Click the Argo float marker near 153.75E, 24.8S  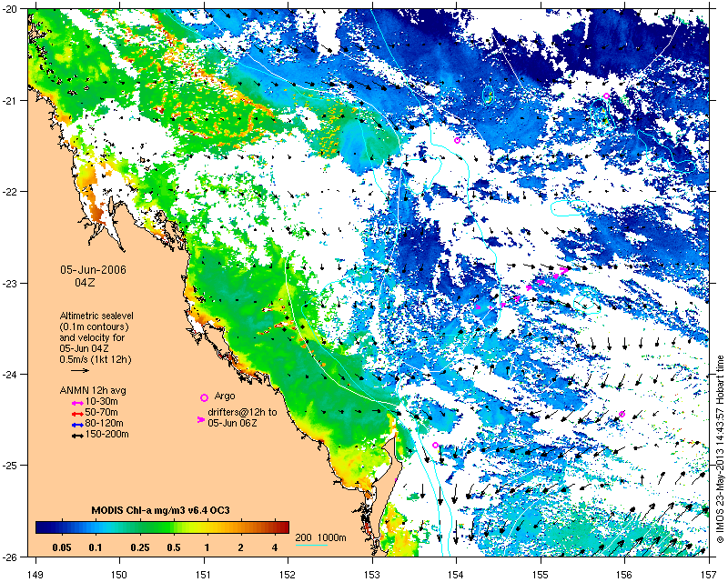(x=436, y=445)
